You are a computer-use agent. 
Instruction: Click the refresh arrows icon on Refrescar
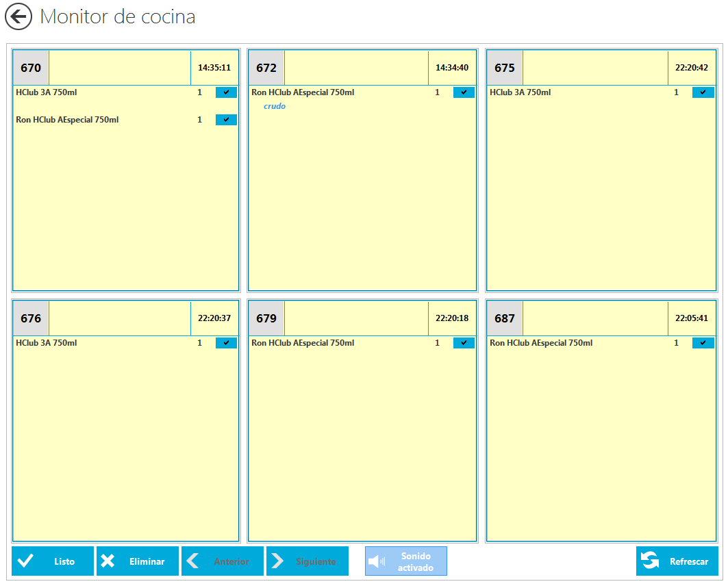click(649, 561)
